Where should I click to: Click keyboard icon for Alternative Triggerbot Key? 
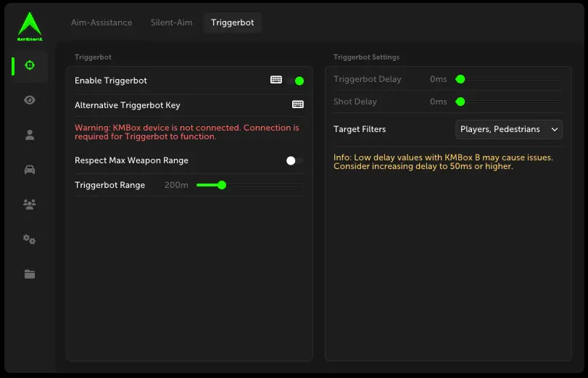point(297,104)
